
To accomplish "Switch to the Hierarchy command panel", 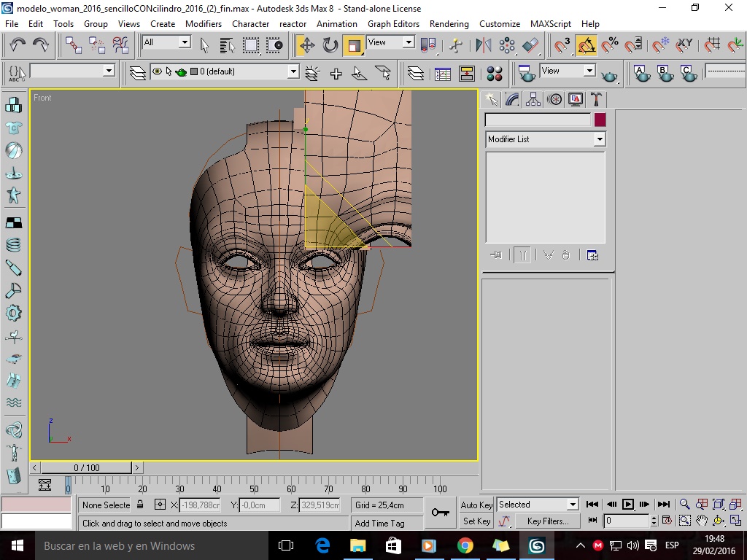I will tap(534, 99).
